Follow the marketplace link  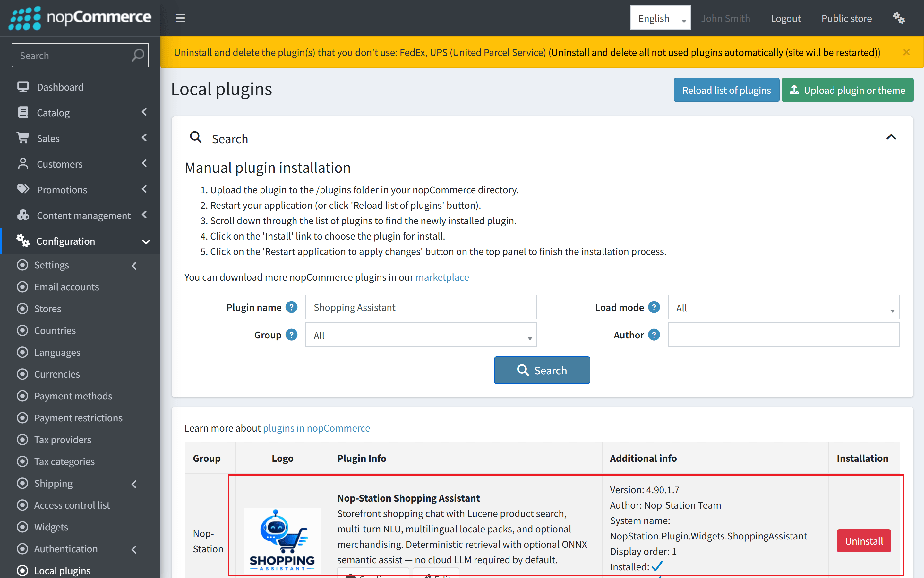pos(442,277)
